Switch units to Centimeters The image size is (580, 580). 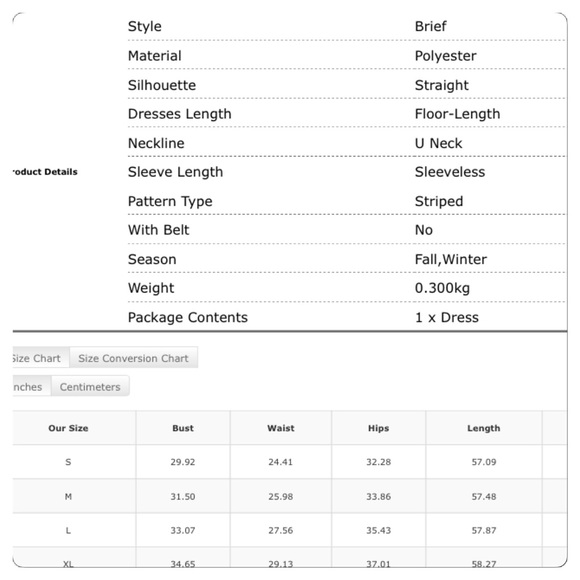pyautogui.click(x=90, y=387)
